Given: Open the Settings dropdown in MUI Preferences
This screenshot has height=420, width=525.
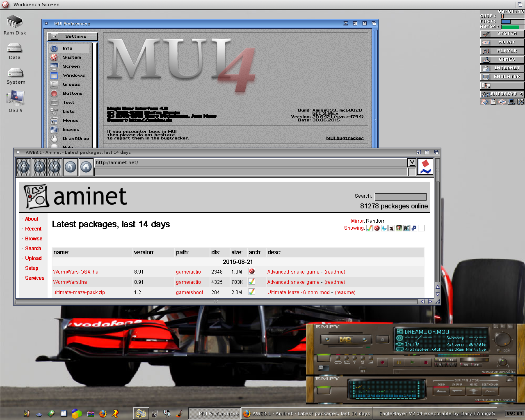Looking at the screenshot, I should 73,37.
